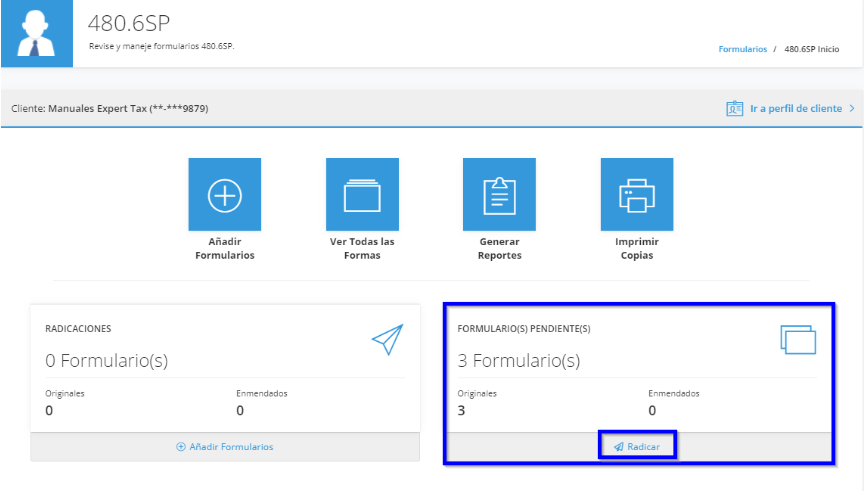866x491 pixels.
Task: Click the 480.6SP page title
Action: pos(129,23)
